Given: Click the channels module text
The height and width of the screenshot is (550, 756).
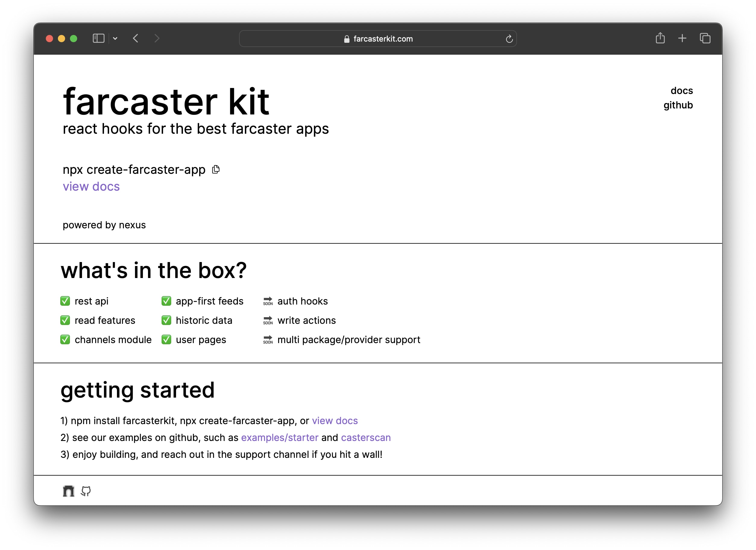Looking at the screenshot, I should coord(113,340).
